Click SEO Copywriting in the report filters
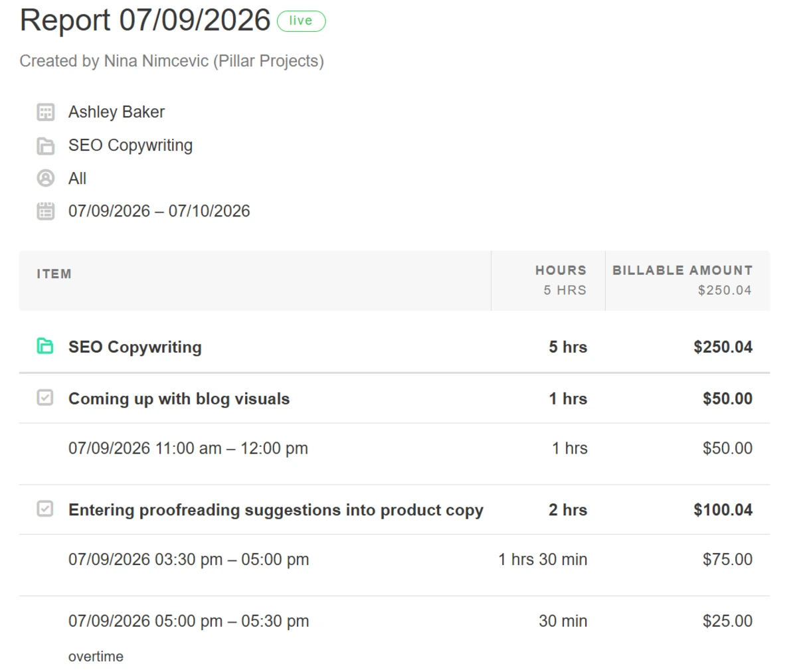The image size is (797, 672). coord(130,145)
